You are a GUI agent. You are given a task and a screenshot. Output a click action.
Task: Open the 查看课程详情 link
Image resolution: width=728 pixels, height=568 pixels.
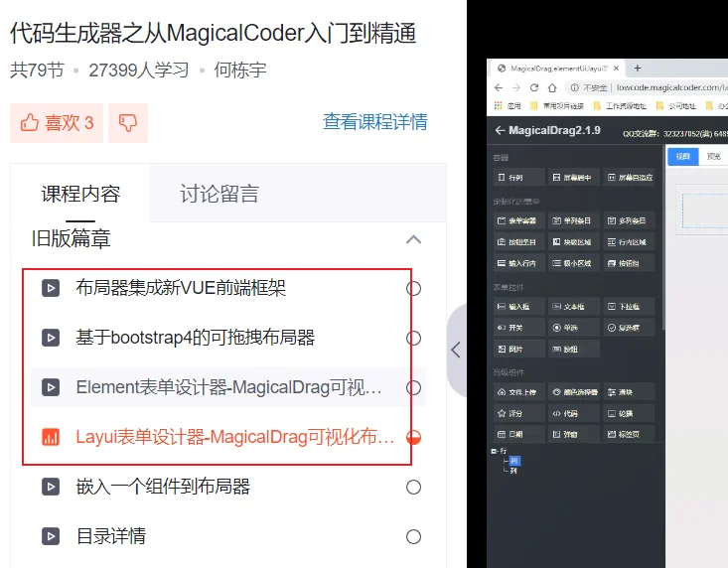375,122
